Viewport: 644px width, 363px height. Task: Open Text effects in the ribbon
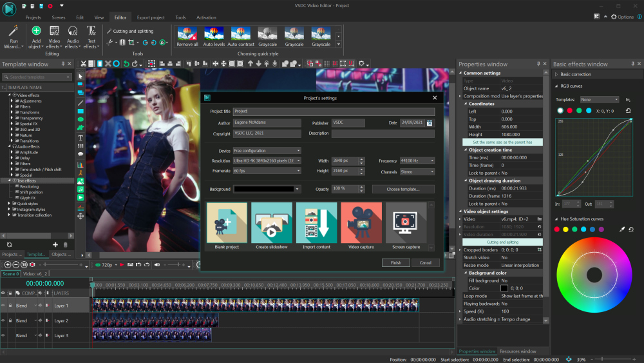click(91, 37)
